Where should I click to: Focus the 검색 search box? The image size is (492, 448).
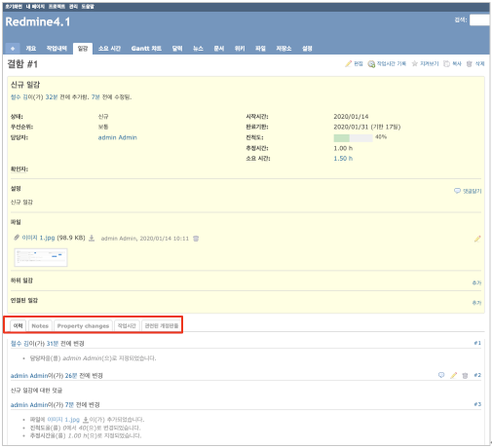coord(479,20)
